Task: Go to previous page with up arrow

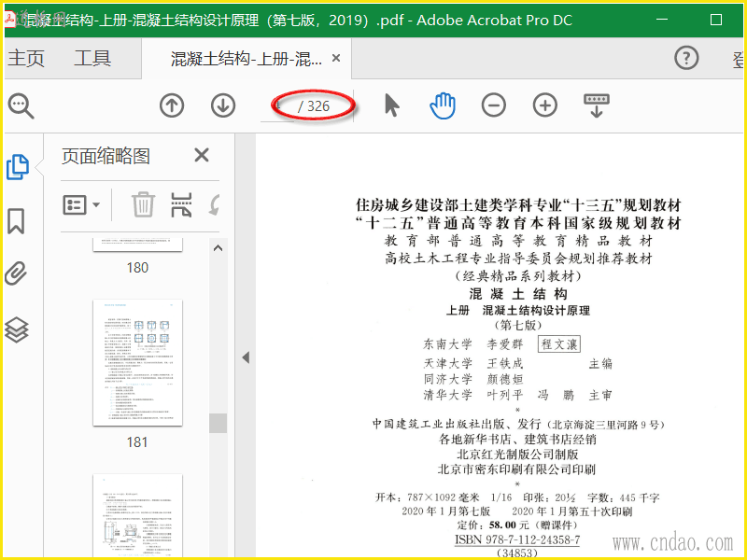Action: coord(172,105)
